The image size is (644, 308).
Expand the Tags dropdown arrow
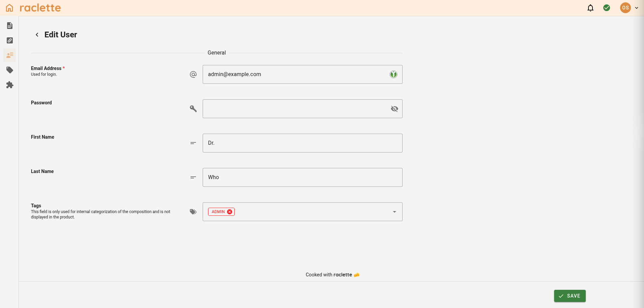(394, 212)
